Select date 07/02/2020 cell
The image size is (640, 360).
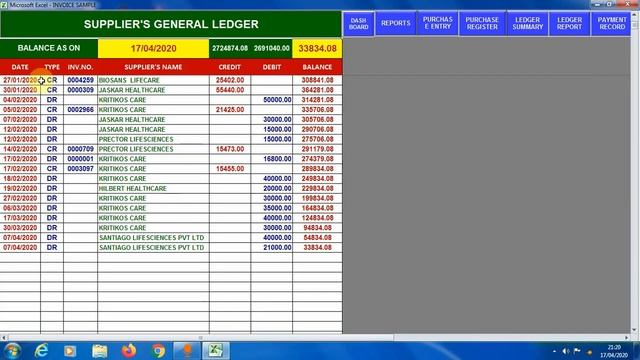click(x=20, y=120)
